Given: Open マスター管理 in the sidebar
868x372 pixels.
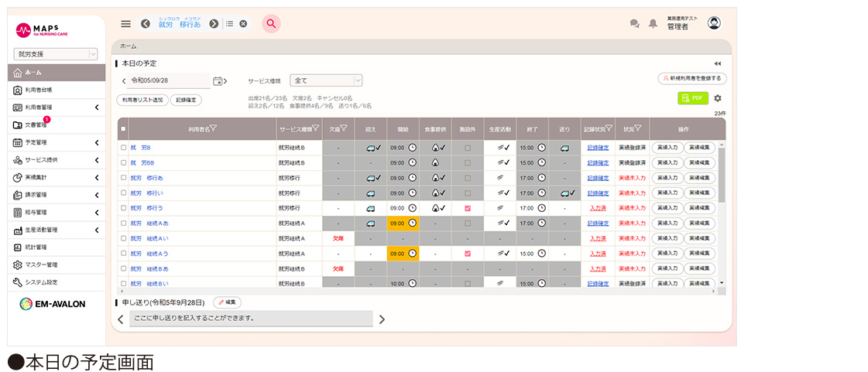Looking at the screenshot, I should [x=56, y=264].
